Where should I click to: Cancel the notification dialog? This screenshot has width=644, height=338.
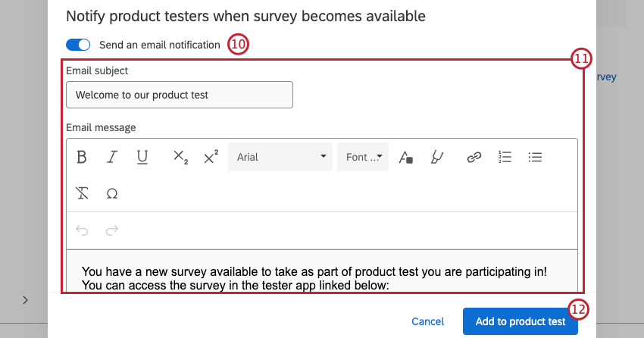(x=427, y=321)
